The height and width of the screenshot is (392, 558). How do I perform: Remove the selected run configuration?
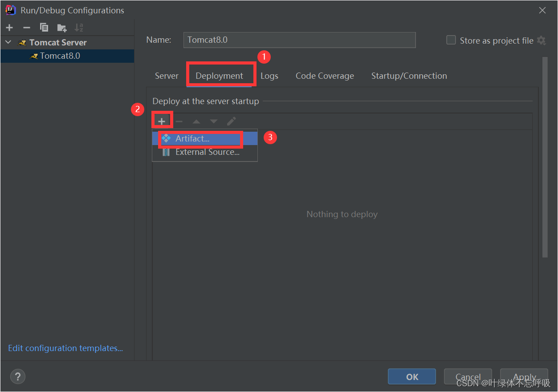[x=27, y=28]
